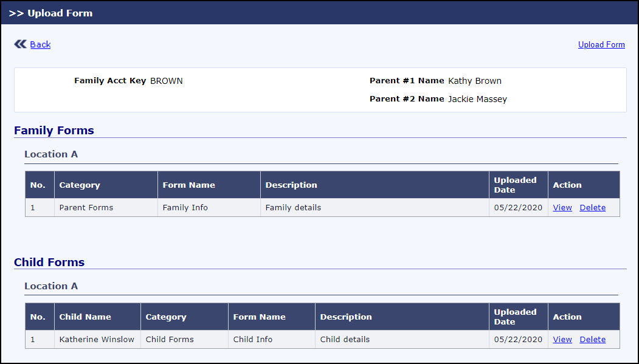This screenshot has height=364, width=639.
Task: Click the double-chevron back arrow icon
Action: click(x=20, y=44)
